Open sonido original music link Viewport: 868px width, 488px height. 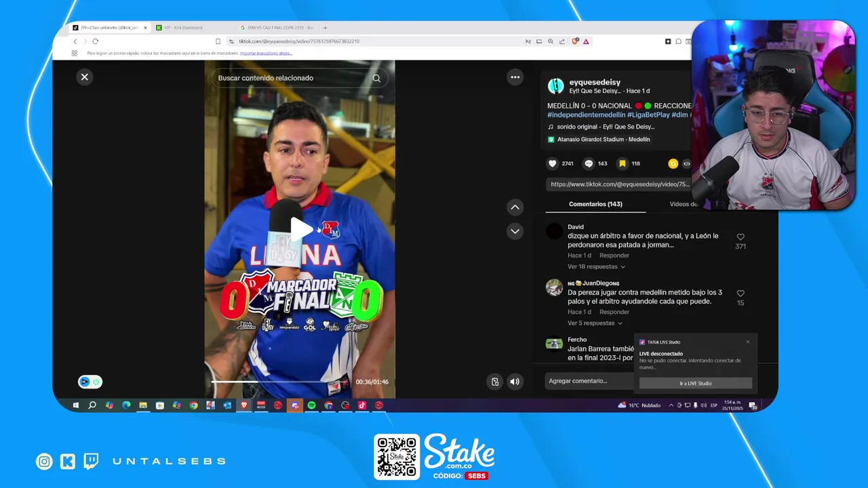click(606, 127)
